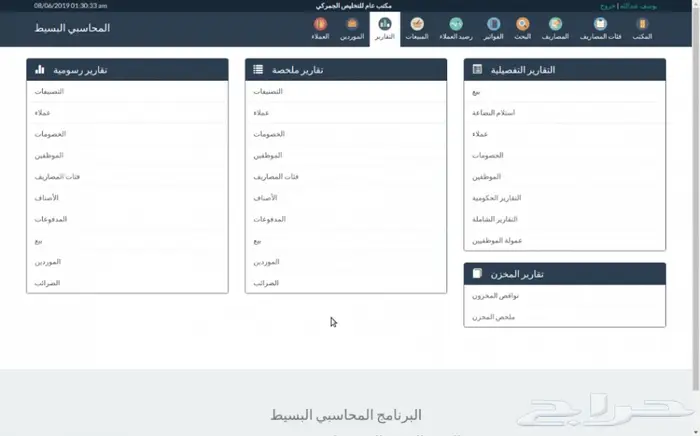Open الموظفين in the تقارير ملخصة panel
700x436 pixels.
[x=268, y=155]
